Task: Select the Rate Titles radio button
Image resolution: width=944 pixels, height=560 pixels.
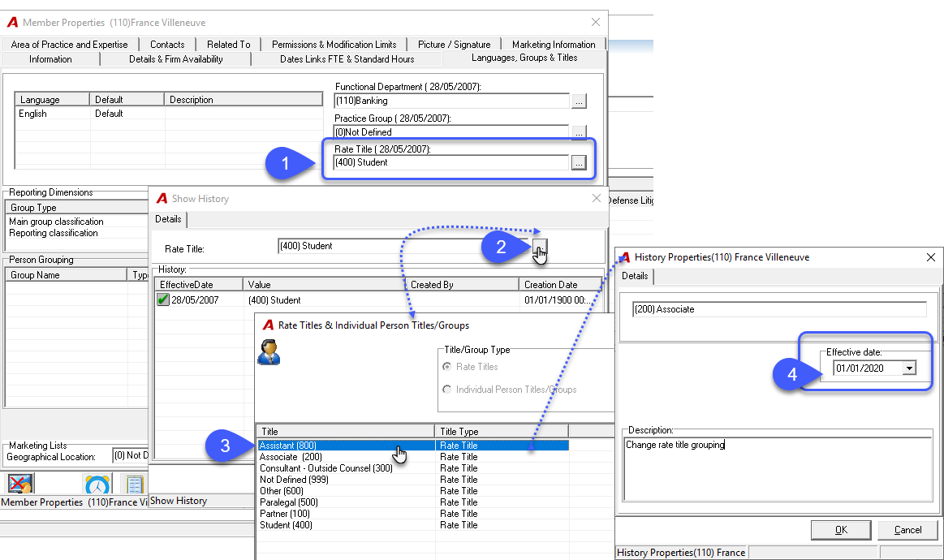Action: click(446, 367)
